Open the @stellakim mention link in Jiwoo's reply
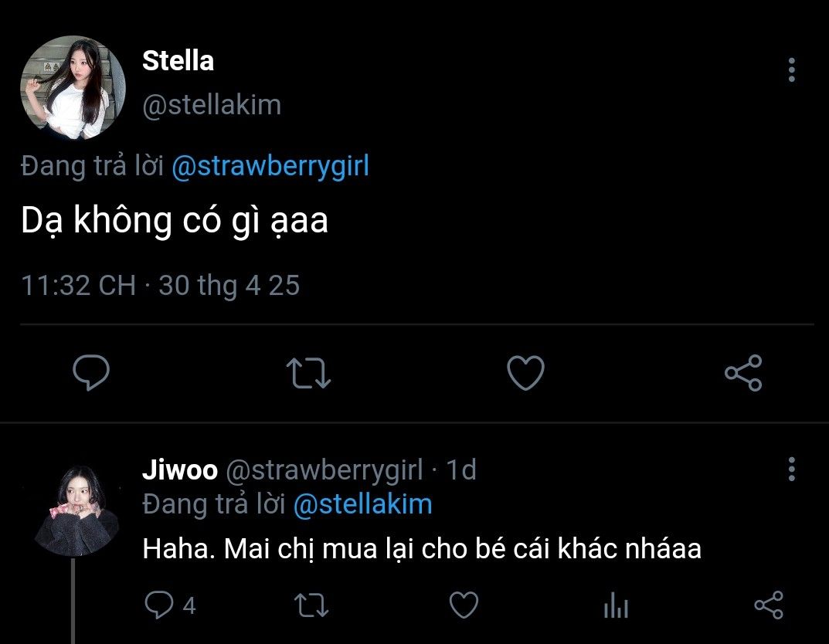The width and height of the screenshot is (829, 644). tap(362, 504)
